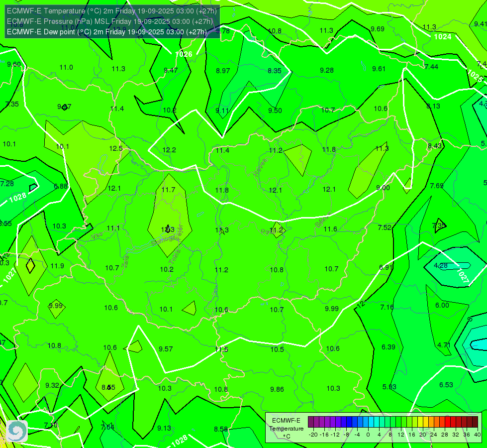Click the 9.57 temperature value
The image size is (487, 448).
click(x=166, y=349)
